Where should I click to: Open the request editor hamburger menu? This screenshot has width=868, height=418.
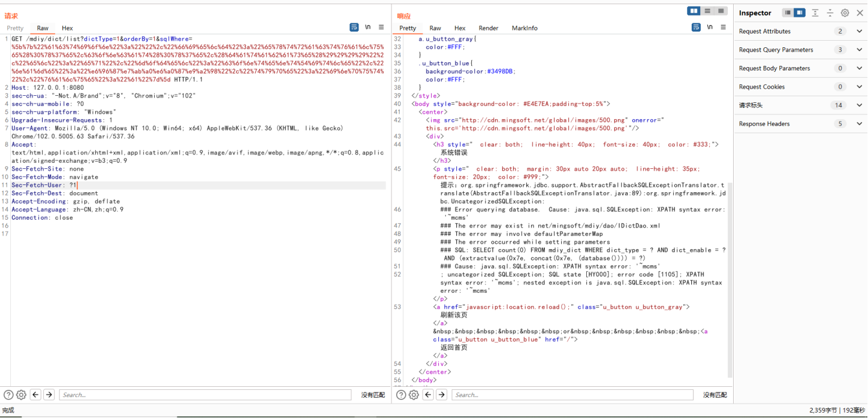(381, 28)
